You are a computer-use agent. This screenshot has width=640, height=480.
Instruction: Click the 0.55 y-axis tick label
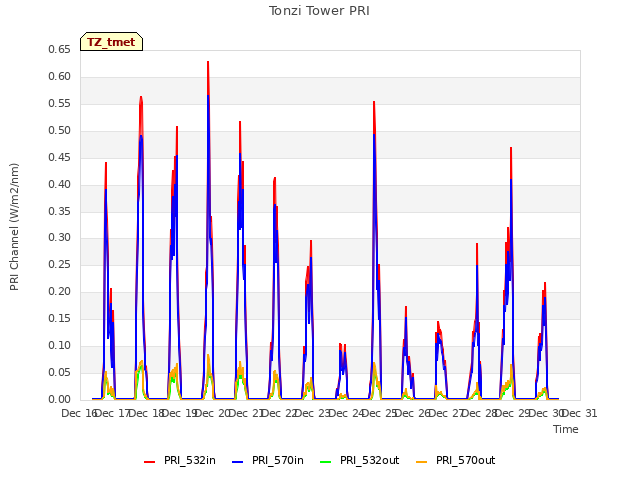click(x=60, y=103)
